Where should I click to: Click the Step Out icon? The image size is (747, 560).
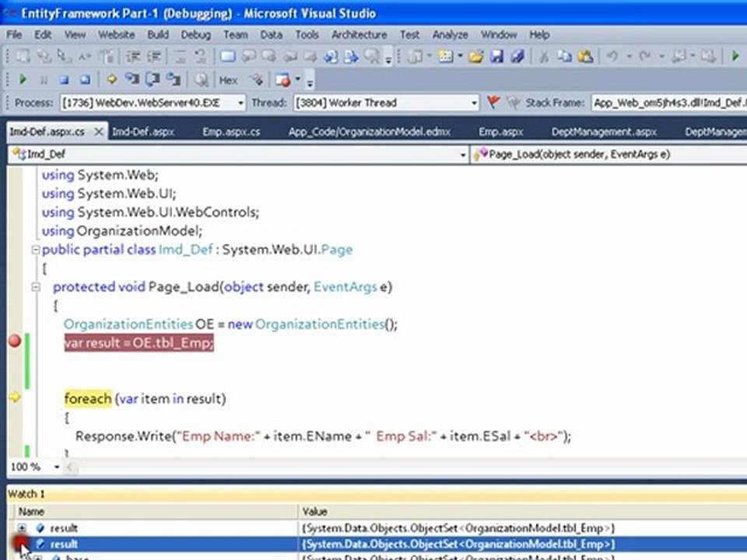click(174, 79)
